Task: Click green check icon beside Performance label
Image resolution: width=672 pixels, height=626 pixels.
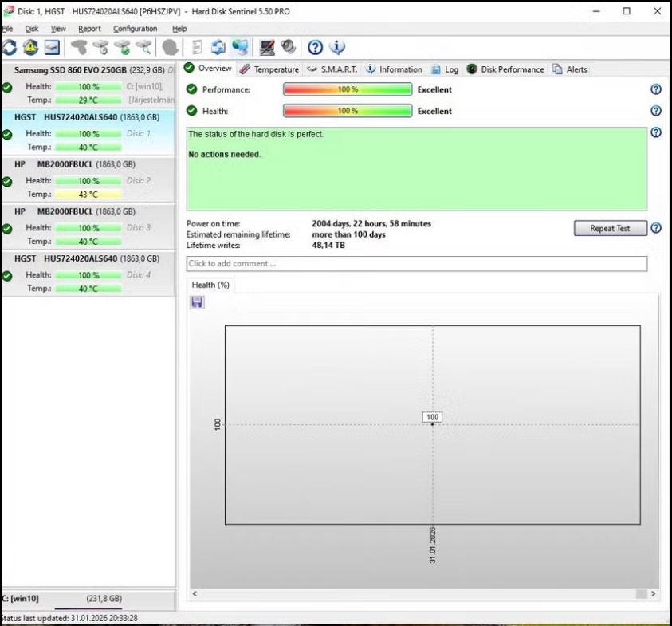Action: [x=191, y=89]
